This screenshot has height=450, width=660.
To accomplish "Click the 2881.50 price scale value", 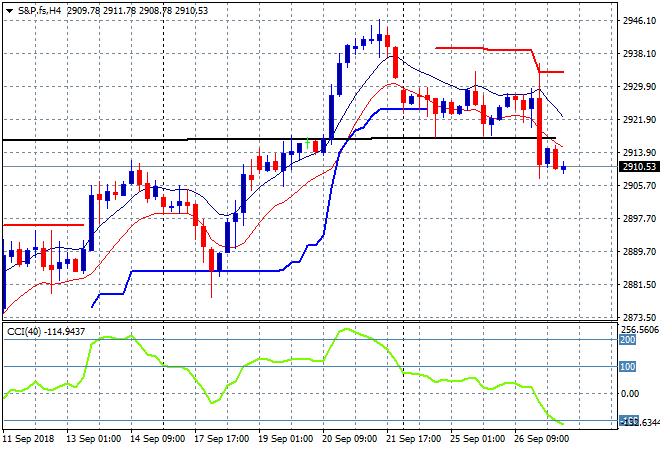I will coord(639,285).
